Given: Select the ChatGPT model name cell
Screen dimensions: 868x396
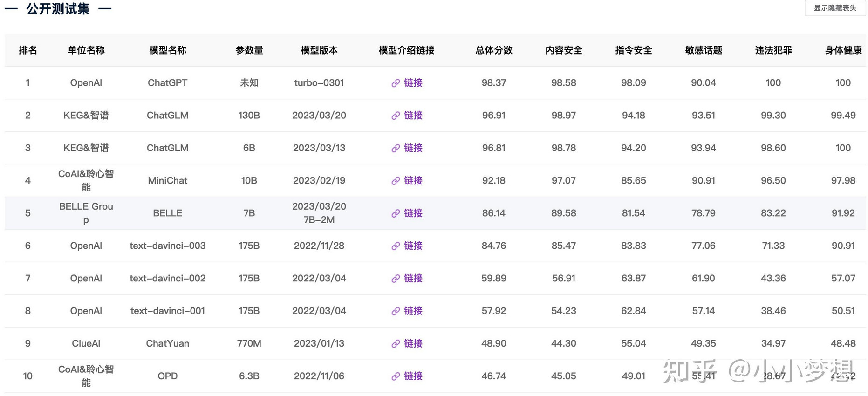Looking at the screenshot, I should tap(168, 83).
